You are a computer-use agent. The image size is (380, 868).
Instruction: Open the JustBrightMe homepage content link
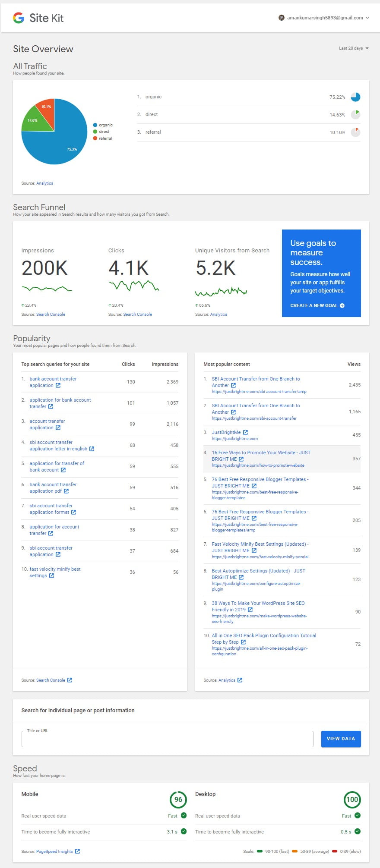coord(226,432)
